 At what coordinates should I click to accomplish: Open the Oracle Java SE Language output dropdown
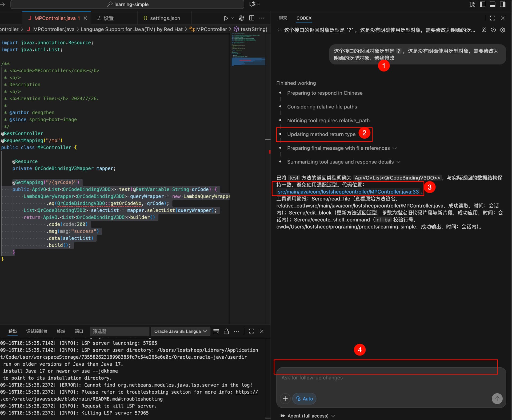(x=181, y=331)
